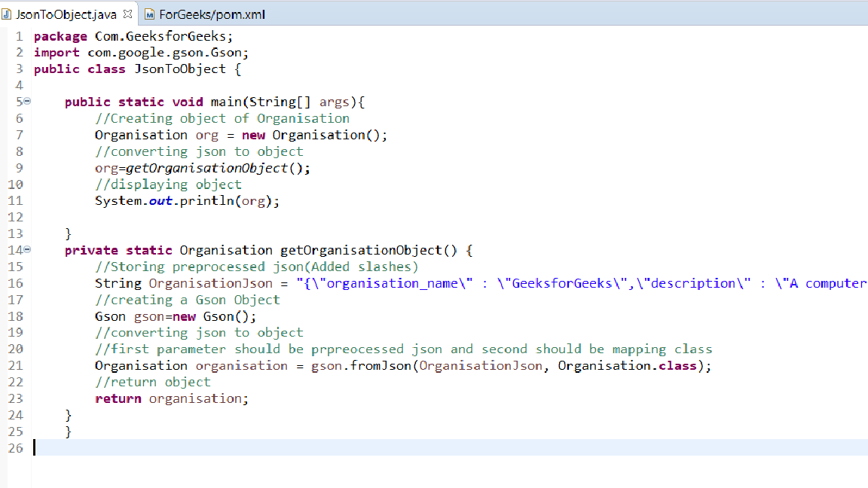
Task: Click 'System.out.println(org);' statement
Action: [187, 201]
